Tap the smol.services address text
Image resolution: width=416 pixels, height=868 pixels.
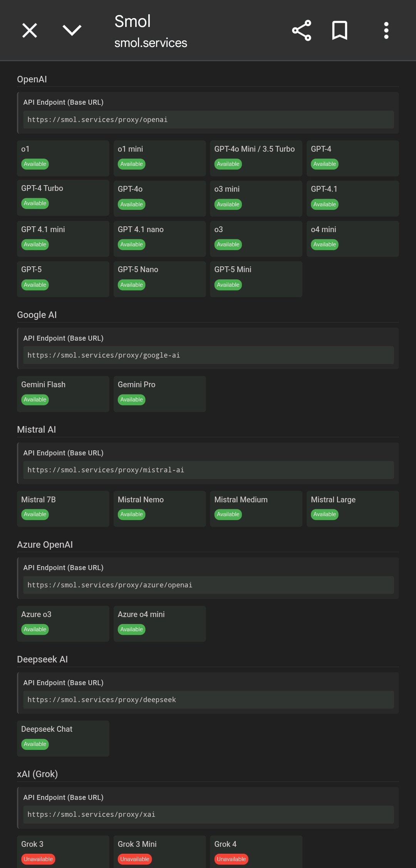coord(151,43)
